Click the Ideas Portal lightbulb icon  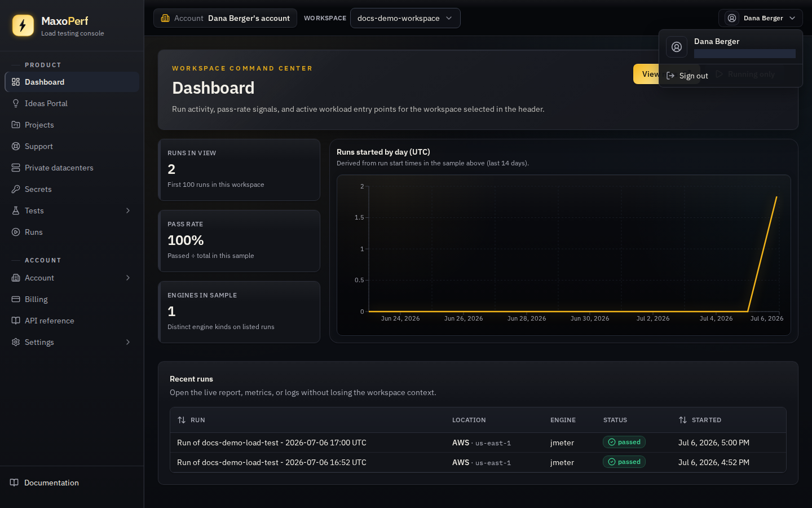pos(16,103)
